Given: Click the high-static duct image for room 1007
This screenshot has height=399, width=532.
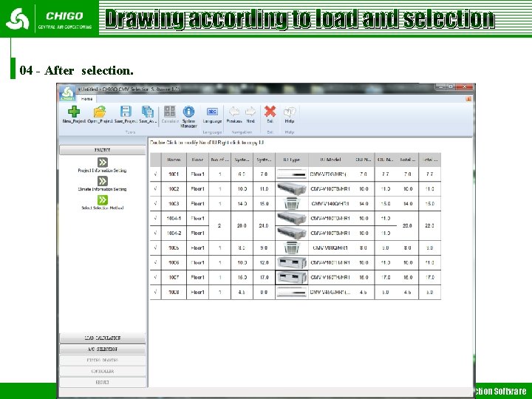Looking at the screenshot, I should tap(291, 277).
